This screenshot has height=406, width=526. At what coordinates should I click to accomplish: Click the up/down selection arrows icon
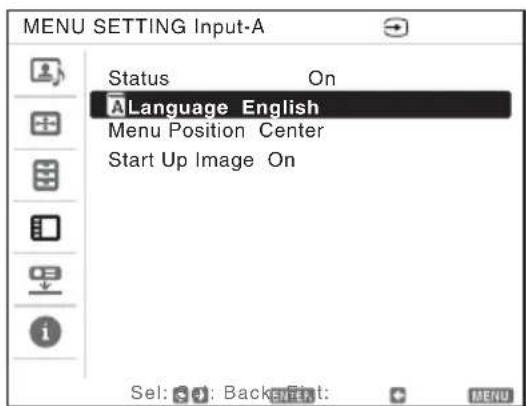tap(180, 395)
